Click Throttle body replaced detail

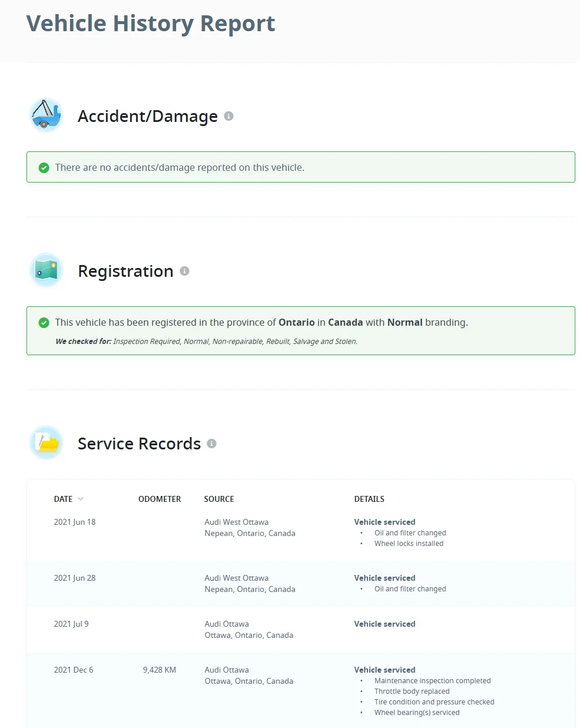(412, 691)
